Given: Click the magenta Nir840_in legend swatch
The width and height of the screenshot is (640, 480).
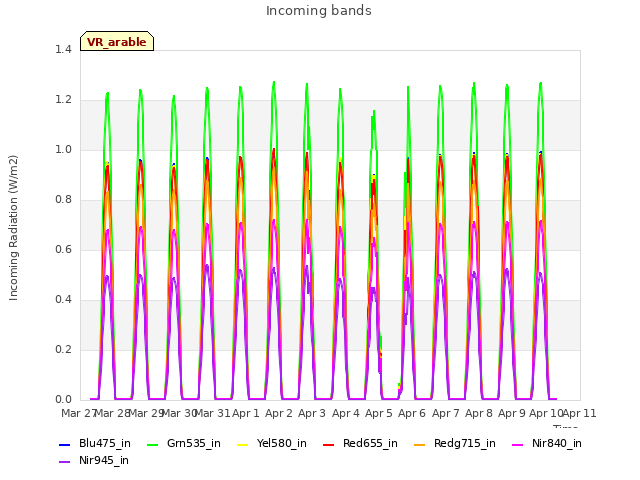Looking at the screenshot, I should click(518, 444).
